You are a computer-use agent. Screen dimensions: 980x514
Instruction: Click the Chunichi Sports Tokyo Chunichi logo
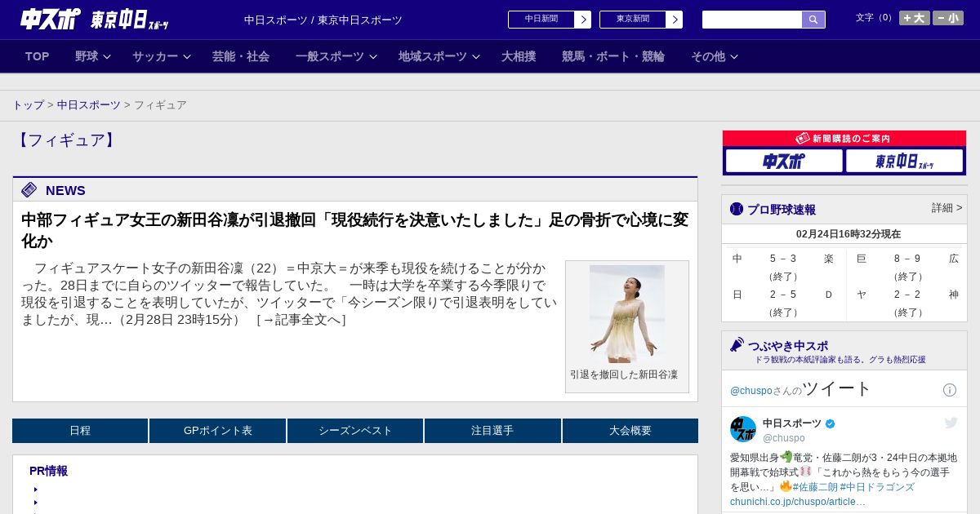pos(94,20)
